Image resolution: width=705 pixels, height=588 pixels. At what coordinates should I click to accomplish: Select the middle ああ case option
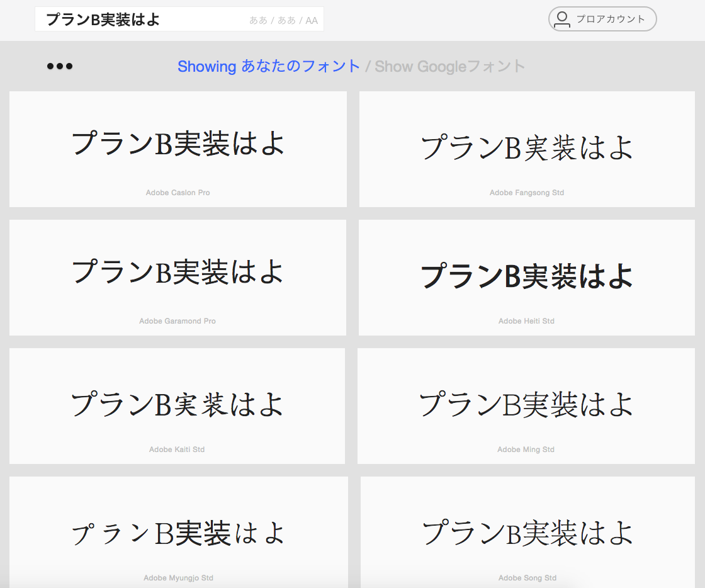point(286,21)
